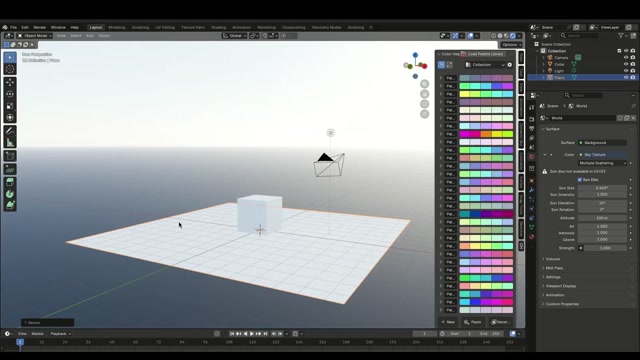Screen dimensions: 640x360
Task: Click the blue Z axis on navigation gizmo
Action: (x=415, y=55)
